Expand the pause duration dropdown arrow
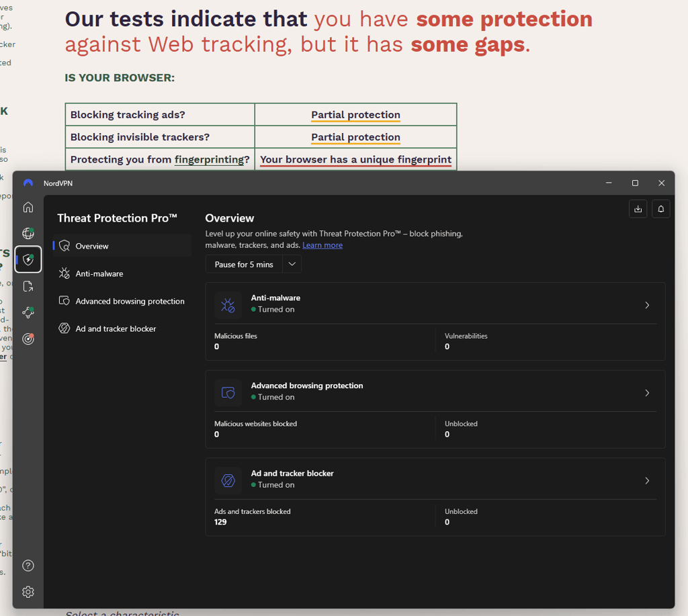The width and height of the screenshot is (688, 616). [292, 264]
